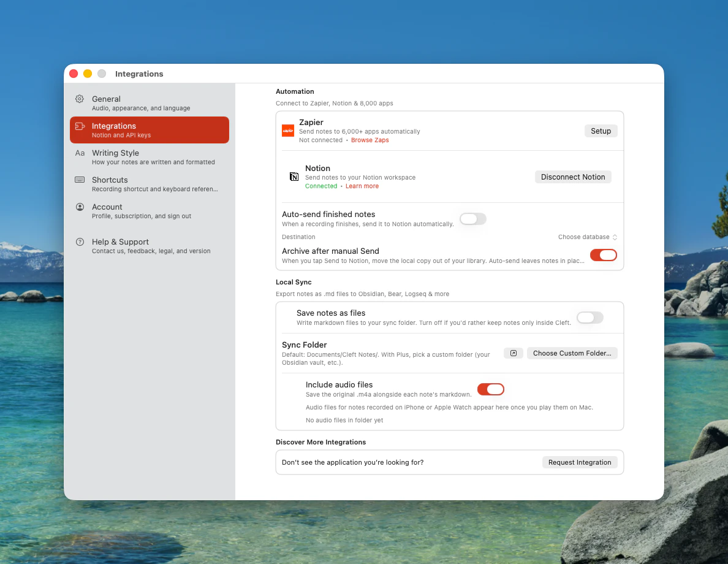The image size is (728, 564).
Task: Click the Integrations window title
Action: click(139, 74)
